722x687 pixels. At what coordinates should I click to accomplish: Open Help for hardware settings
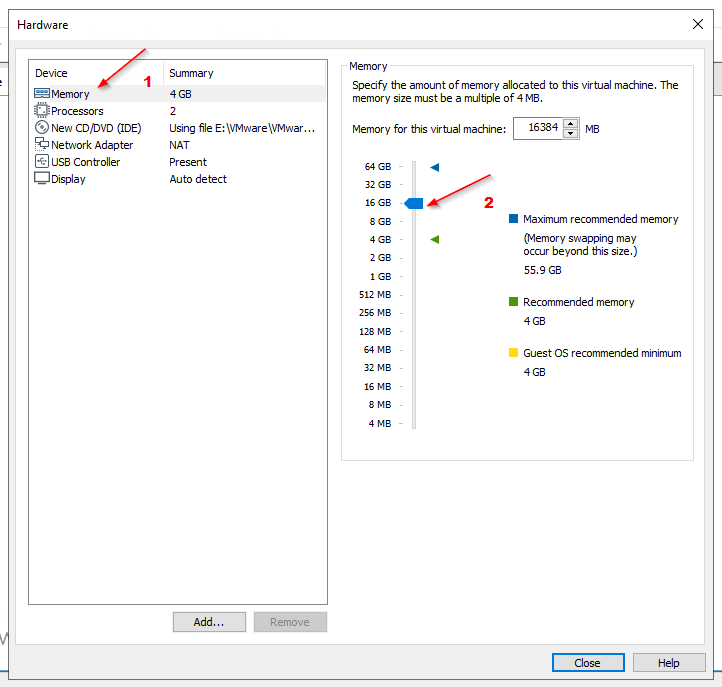pos(669,663)
